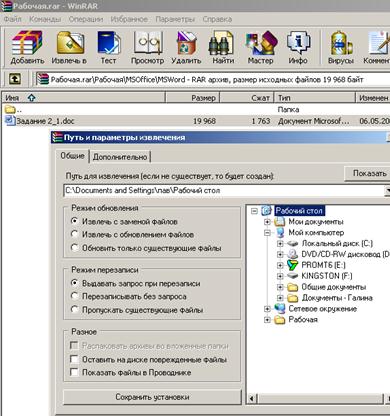Click the Извлечь в toolbar icon
Image resolution: width=390 pixels, height=416 pixels.
pos(70,42)
